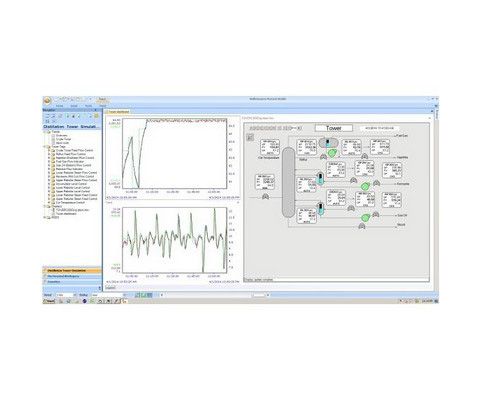Collapse the Trends folder in the tree
This screenshot has width=480, height=396.
(45, 132)
